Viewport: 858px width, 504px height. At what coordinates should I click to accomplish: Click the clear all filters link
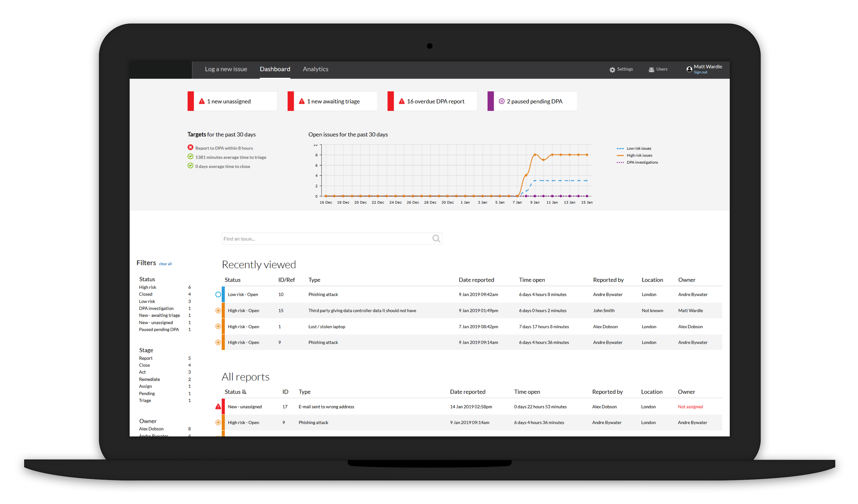click(x=165, y=264)
